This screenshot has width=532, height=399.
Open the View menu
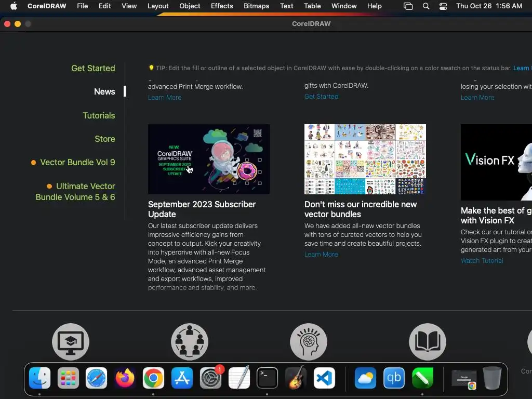tap(129, 6)
